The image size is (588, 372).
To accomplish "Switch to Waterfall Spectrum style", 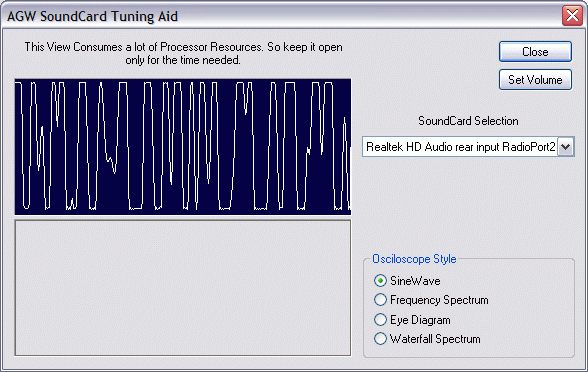I will pyautogui.click(x=380, y=339).
